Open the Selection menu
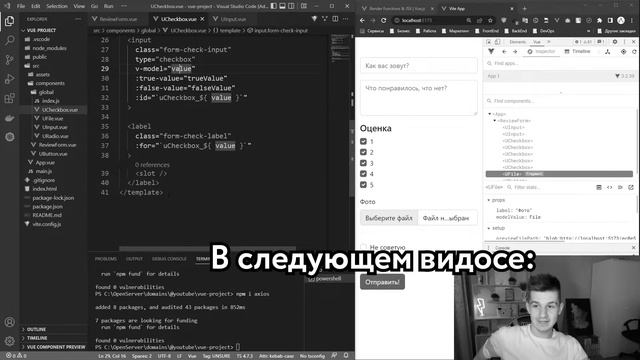 click(57, 6)
